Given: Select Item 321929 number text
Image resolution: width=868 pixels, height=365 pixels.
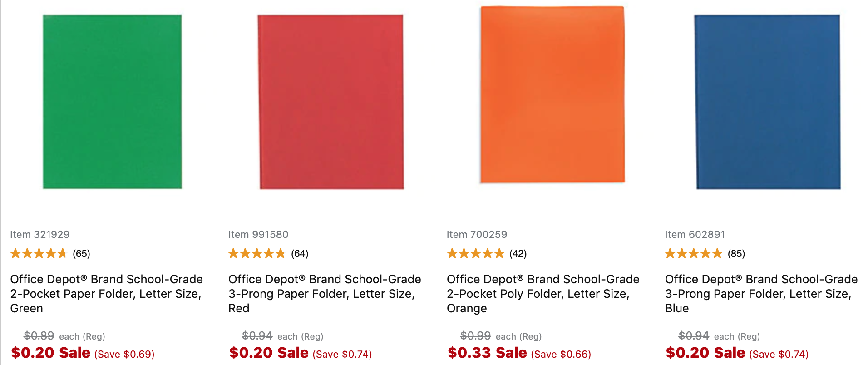Looking at the screenshot, I should 40,234.
